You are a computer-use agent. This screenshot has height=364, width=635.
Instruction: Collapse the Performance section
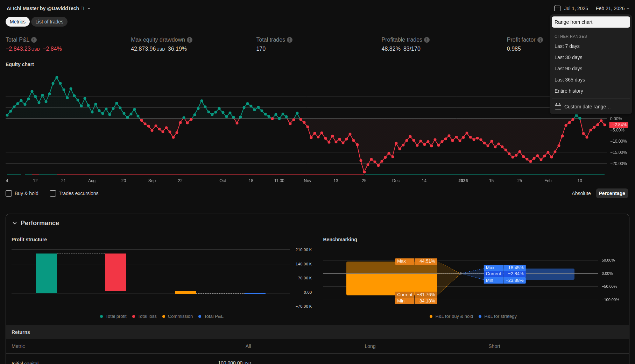click(x=15, y=223)
